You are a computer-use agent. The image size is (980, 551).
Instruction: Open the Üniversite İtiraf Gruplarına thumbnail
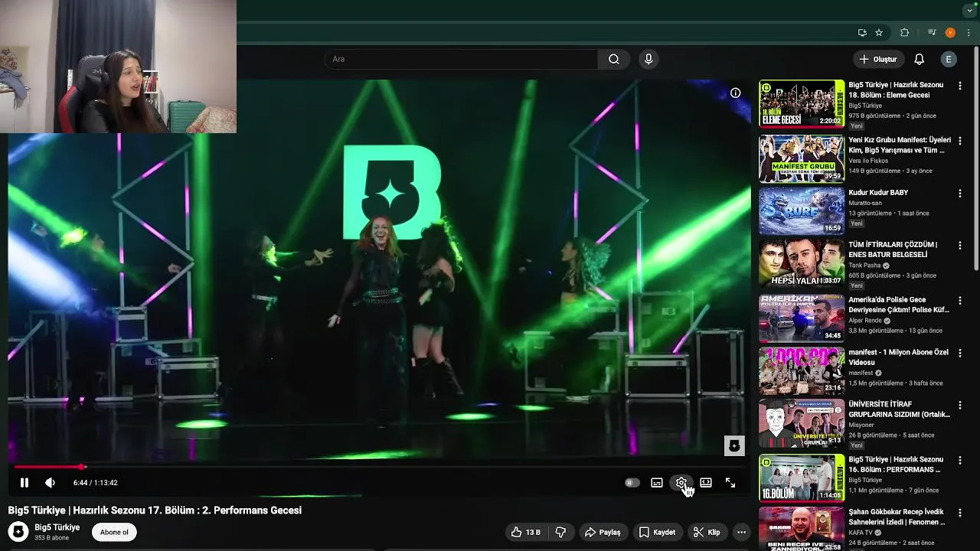tap(802, 423)
